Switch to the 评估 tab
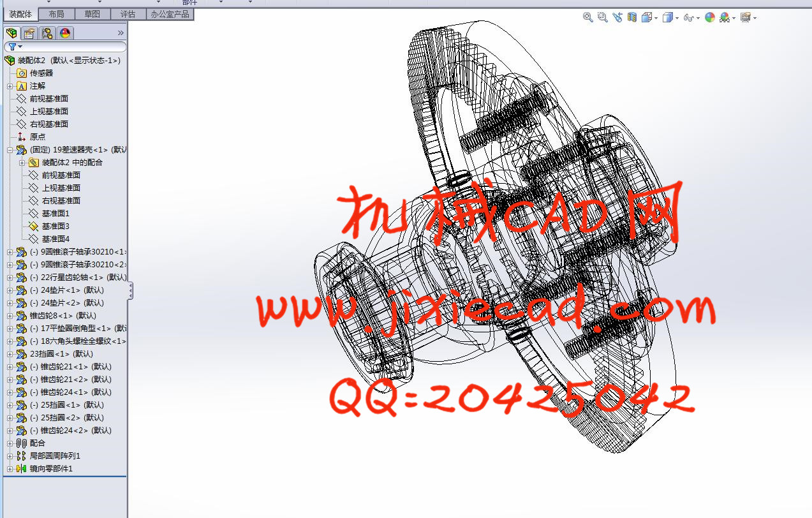812x518 pixels. (x=128, y=14)
